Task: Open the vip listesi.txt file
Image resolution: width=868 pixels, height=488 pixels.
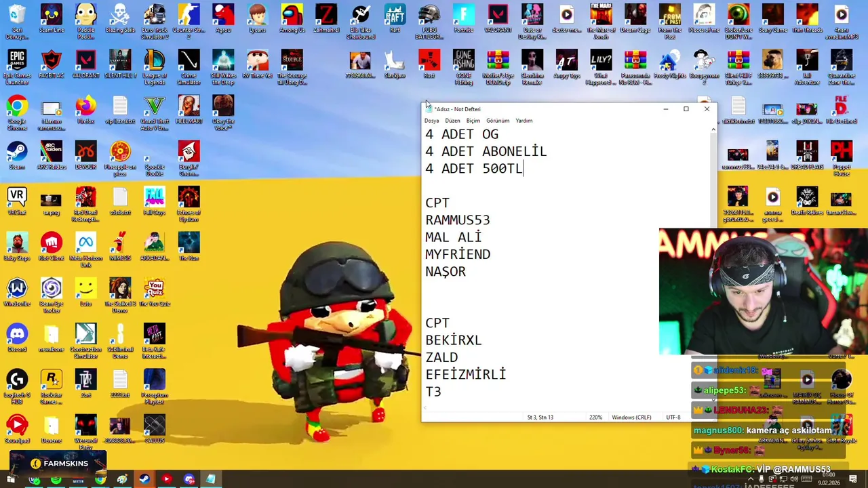Action: pos(120,110)
